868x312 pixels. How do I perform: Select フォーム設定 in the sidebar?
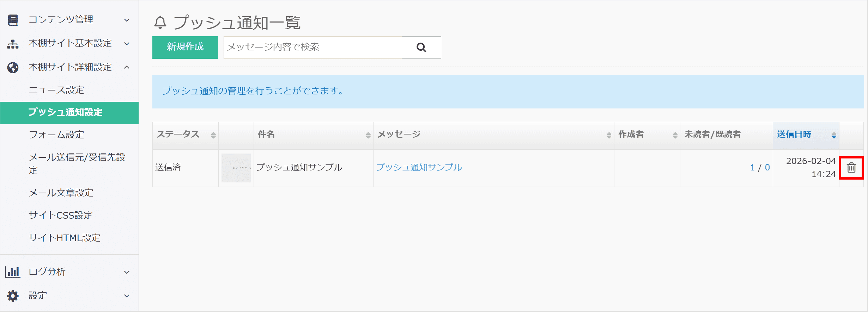tap(56, 135)
